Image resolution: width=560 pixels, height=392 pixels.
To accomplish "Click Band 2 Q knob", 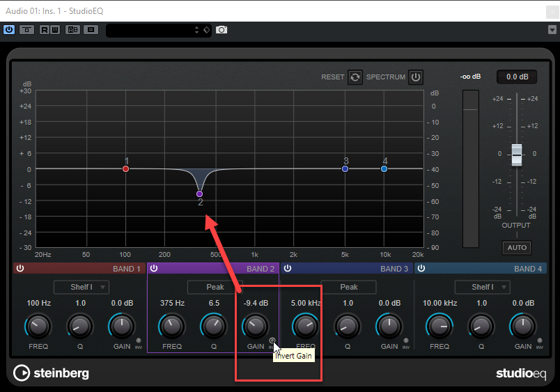I will [x=214, y=326].
